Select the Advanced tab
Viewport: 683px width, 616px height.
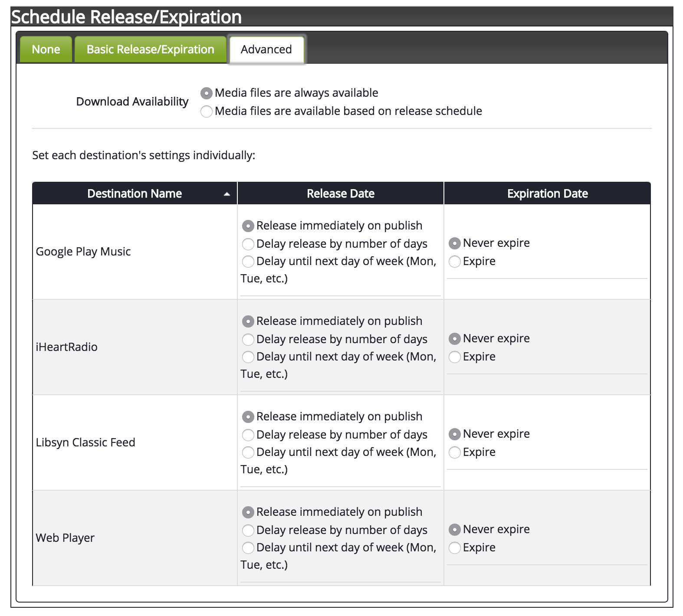click(x=266, y=49)
